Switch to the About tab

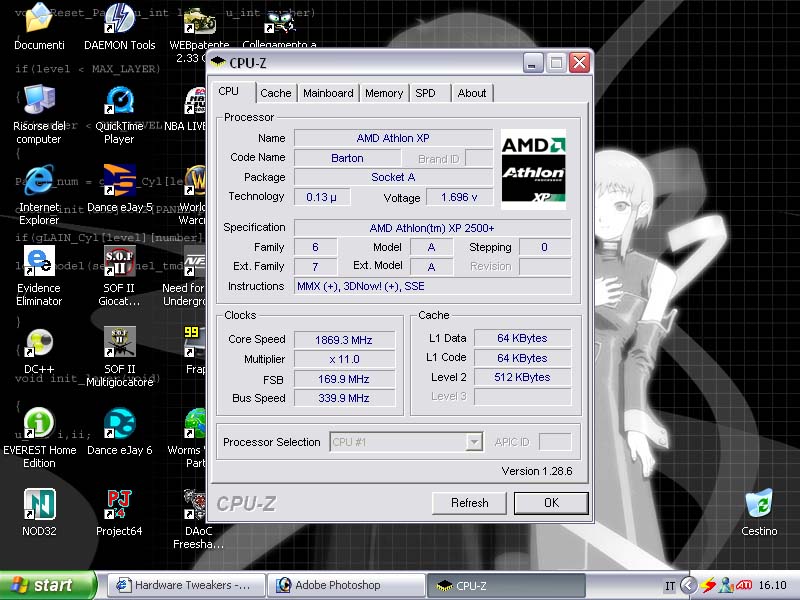click(x=471, y=93)
